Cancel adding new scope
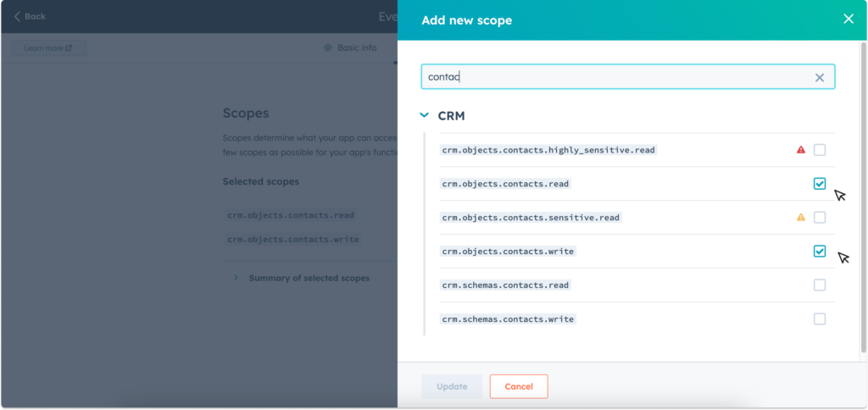The image size is (868, 410). (x=519, y=386)
